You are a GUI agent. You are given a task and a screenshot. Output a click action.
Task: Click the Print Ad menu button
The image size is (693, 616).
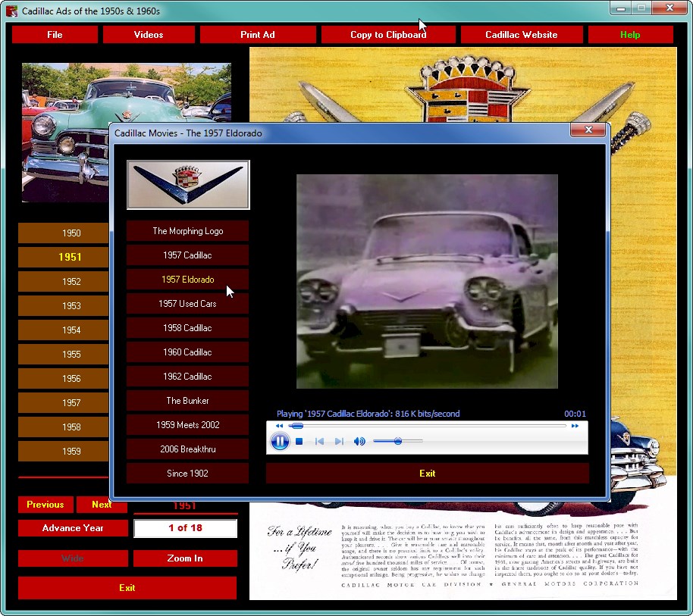click(258, 34)
